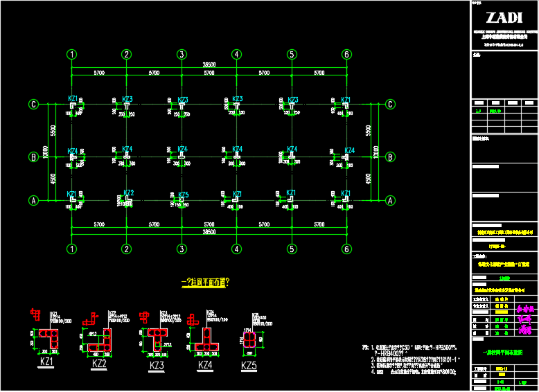The image size is (539, 392).
Task: Select the KZ1 section detail title
Action: tap(46, 362)
